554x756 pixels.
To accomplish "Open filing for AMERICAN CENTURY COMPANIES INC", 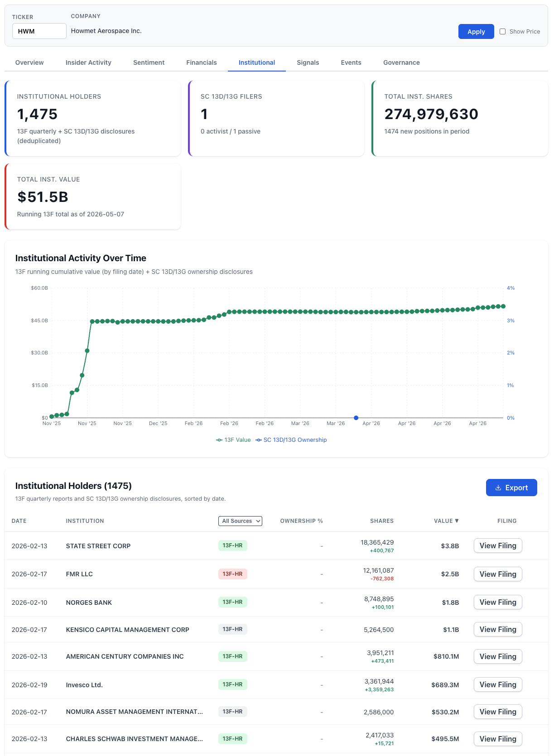I will 498,656.
